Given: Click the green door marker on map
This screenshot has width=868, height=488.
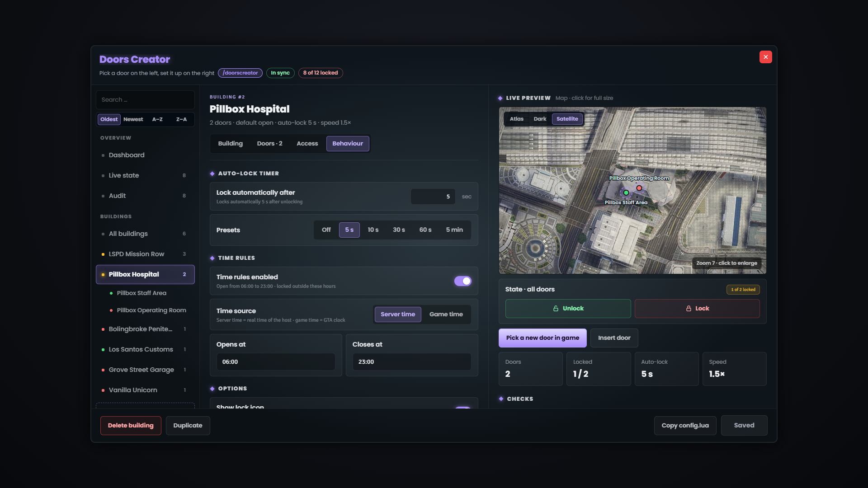Looking at the screenshot, I should (x=626, y=193).
